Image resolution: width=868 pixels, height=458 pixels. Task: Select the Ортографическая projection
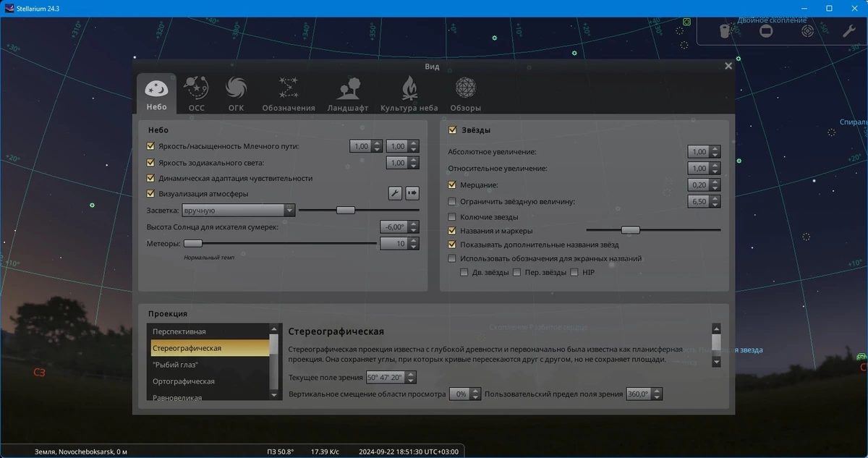coord(208,381)
